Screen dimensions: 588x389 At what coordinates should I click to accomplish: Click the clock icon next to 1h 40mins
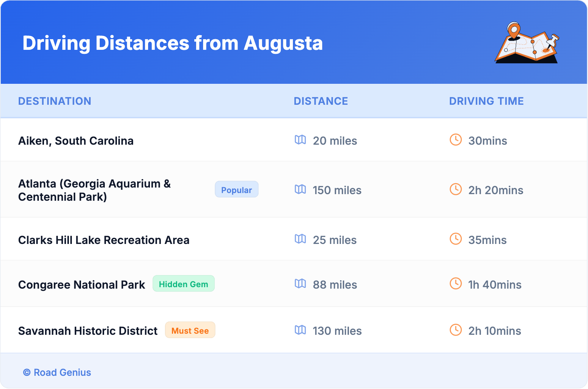click(x=456, y=284)
